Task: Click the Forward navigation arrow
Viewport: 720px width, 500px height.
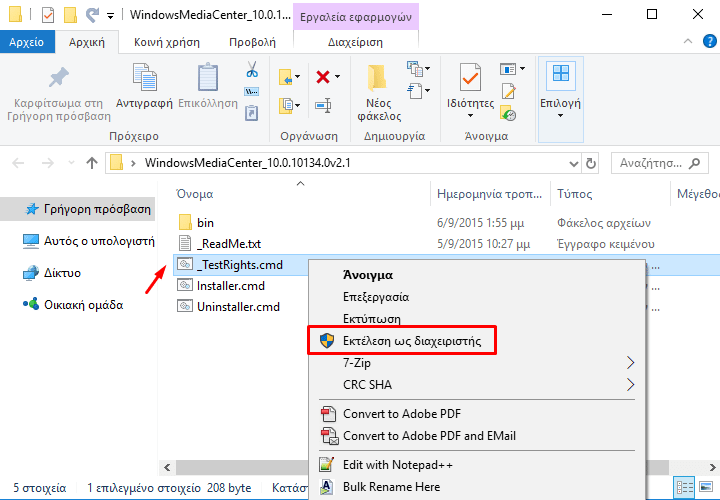Action: [48, 163]
